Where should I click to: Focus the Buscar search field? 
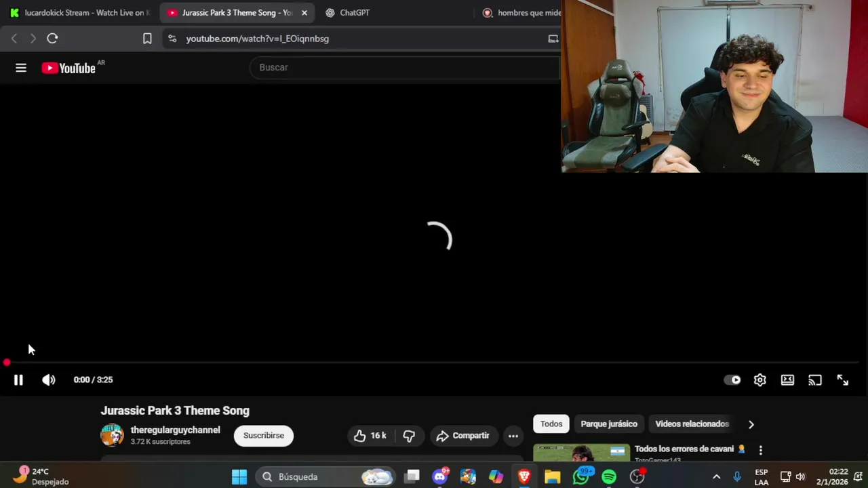pyautogui.click(x=405, y=68)
